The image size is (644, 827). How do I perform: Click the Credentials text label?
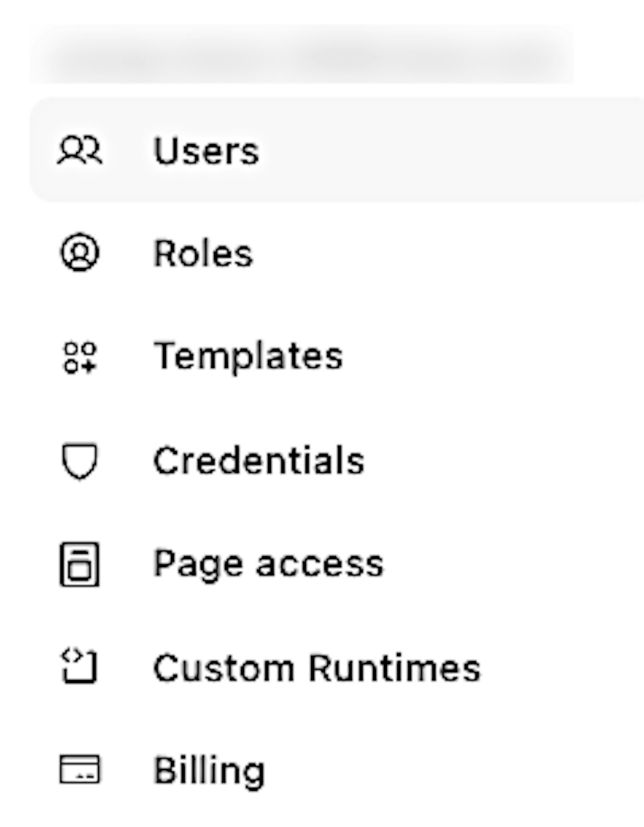point(259,461)
